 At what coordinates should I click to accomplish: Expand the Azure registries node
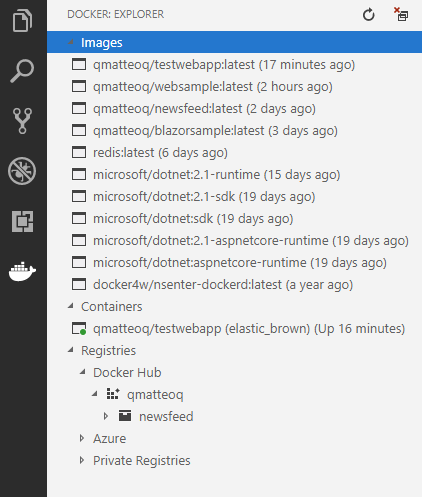(x=82, y=438)
